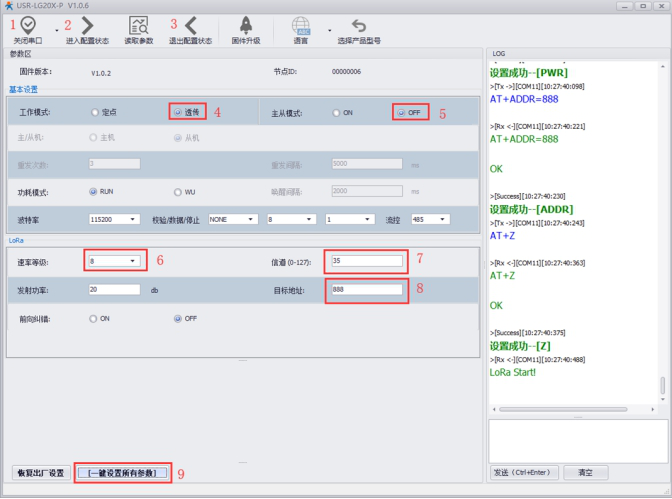
Task: Enable 前向纠错 ON radio option
Action: point(94,318)
